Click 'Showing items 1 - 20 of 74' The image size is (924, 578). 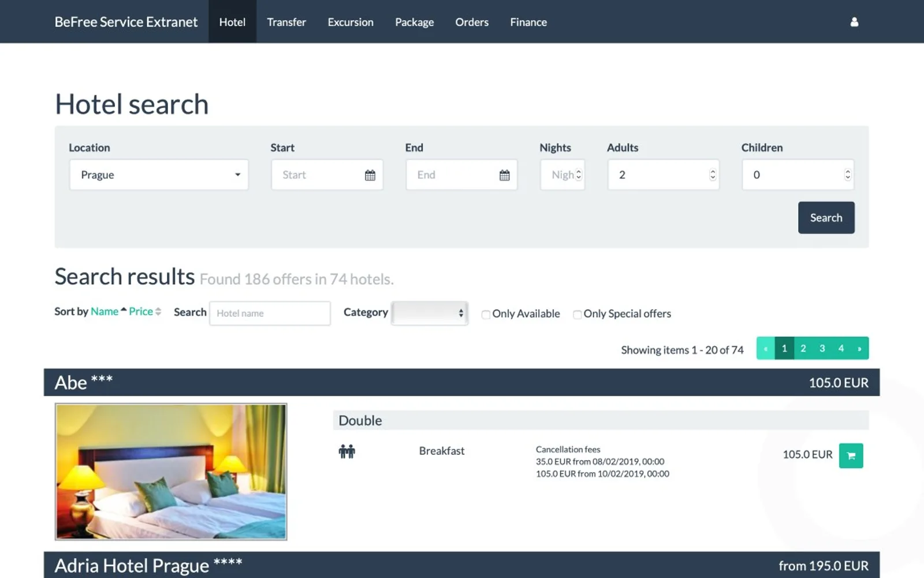(682, 350)
